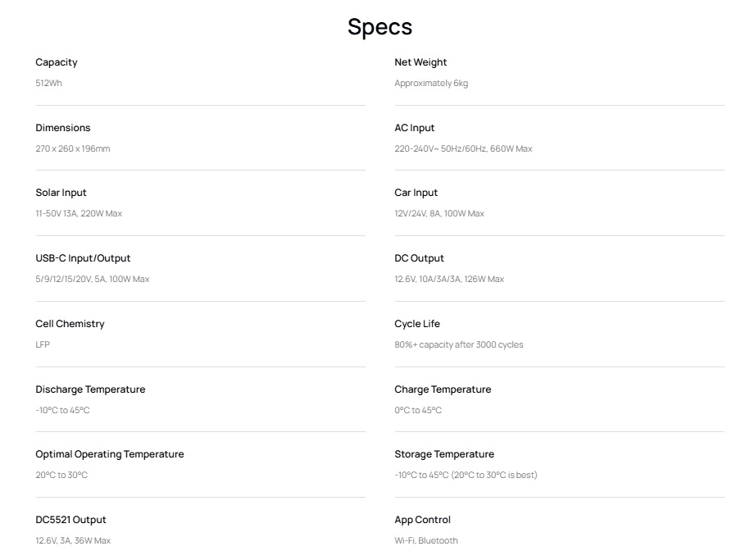The height and width of the screenshot is (560, 750).
Task: Click the Specs heading
Action: pyautogui.click(x=380, y=27)
